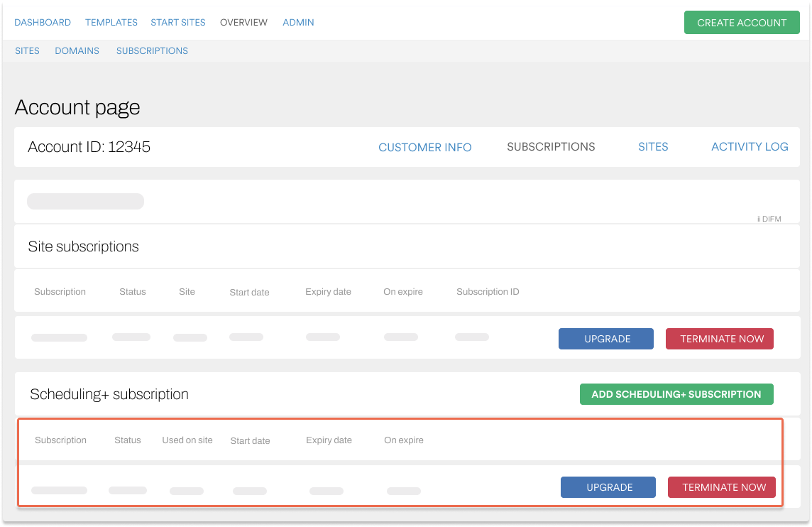This screenshot has height=527, width=812.
Task: Click TERMINATE NOW in Site subscriptions row
Action: [720, 338]
